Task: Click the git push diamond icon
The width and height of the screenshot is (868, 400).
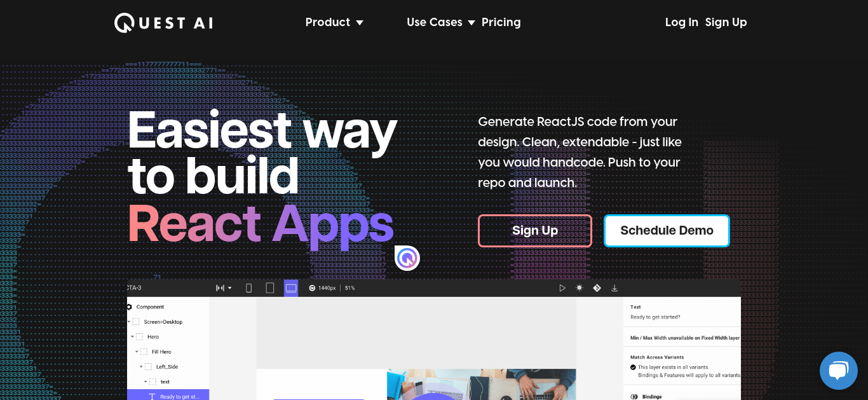Action: click(x=597, y=288)
